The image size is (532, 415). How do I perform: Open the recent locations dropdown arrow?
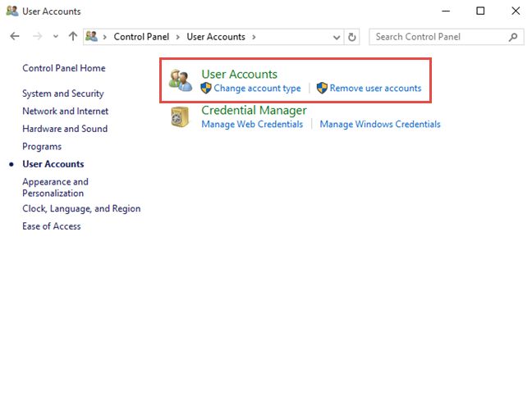click(x=56, y=36)
